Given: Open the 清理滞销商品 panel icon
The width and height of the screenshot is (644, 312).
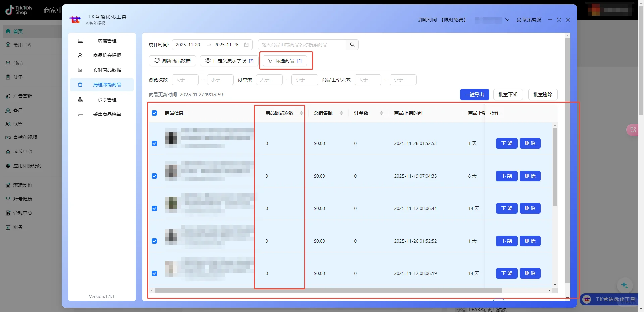Looking at the screenshot, I should click(80, 85).
